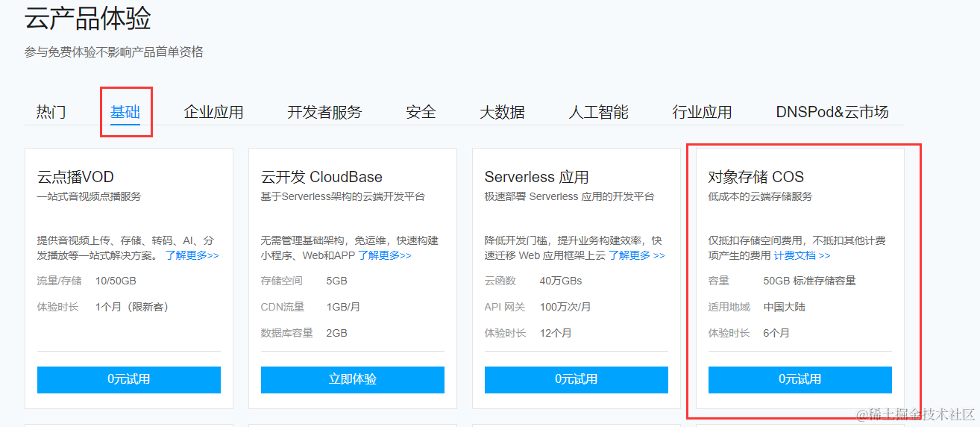
Task: Click the 1GB/月 CDN traffic value
Action: [x=343, y=307]
